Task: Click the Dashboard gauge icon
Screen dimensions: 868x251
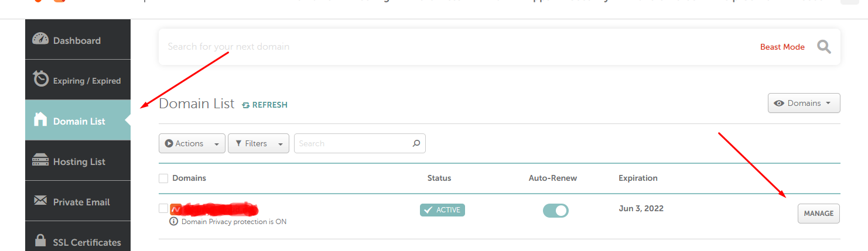Action: (x=40, y=39)
